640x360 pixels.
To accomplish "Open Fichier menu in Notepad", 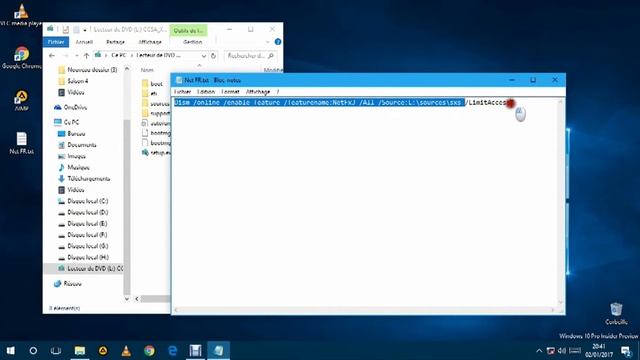I will (182, 91).
